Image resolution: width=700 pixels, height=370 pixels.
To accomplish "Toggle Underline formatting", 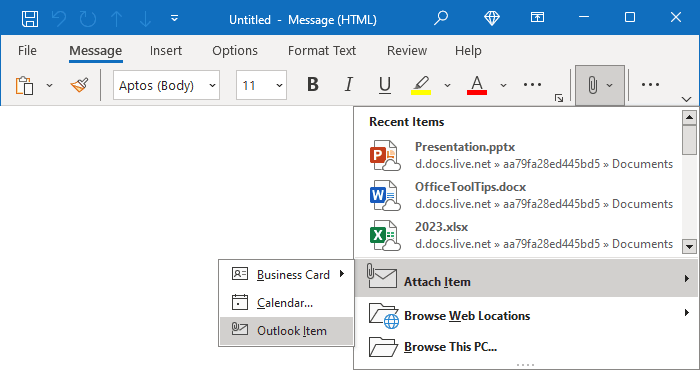I will point(385,84).
